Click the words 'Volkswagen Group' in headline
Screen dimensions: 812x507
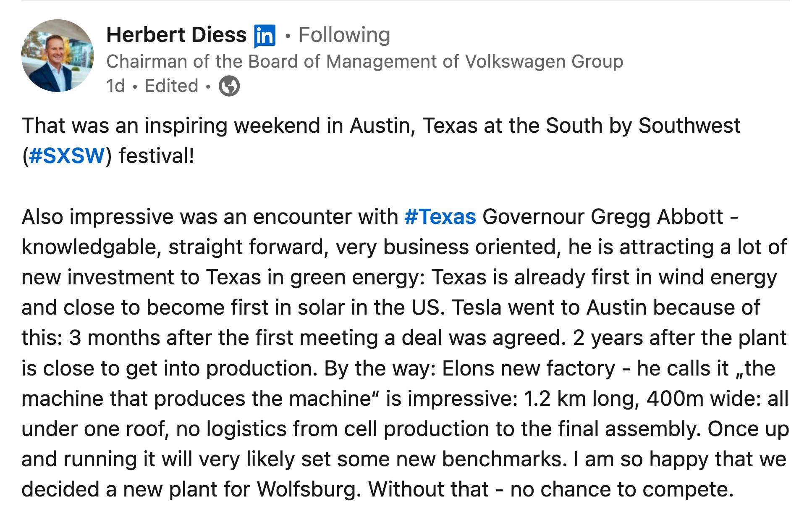coord(544,61)
